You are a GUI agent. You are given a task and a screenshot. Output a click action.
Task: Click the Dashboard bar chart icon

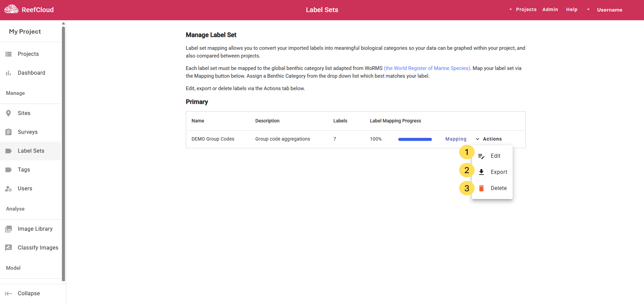pos(8,73)
